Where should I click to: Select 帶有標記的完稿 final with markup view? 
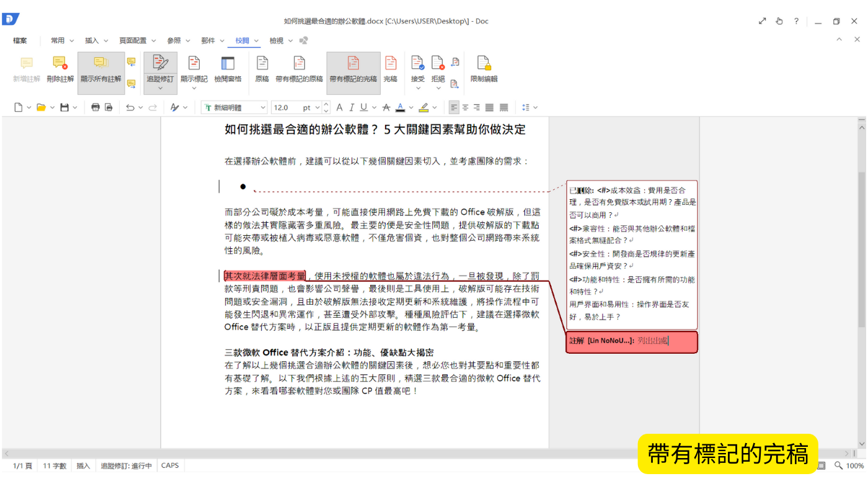pyautogui.click(x=353, y=73)
